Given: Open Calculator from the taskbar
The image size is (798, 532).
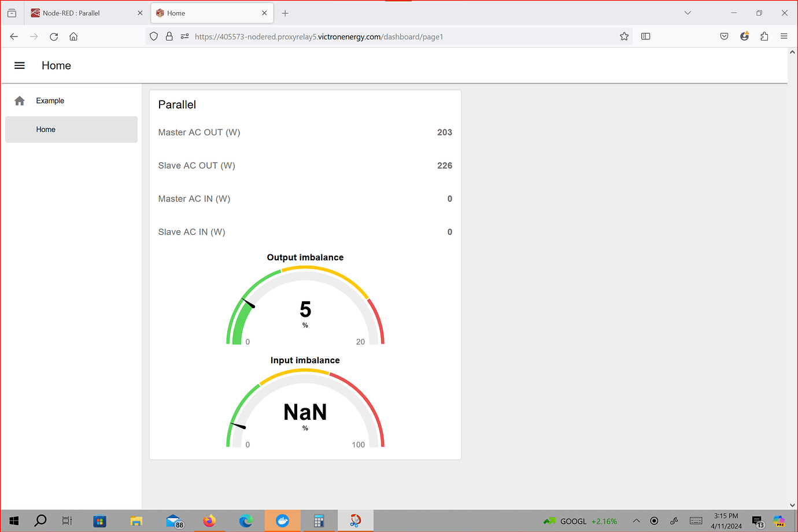Looking at the screenshot, I should [x=319, y=520].
